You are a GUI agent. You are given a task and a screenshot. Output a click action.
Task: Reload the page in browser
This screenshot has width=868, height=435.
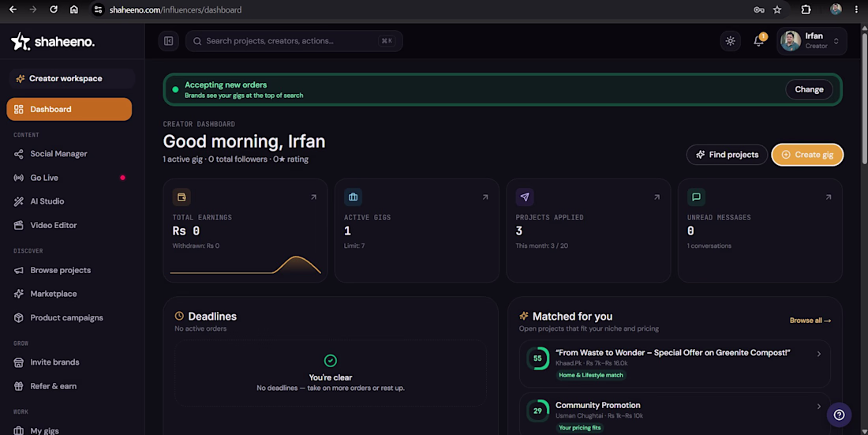click(x=53, y=9)
